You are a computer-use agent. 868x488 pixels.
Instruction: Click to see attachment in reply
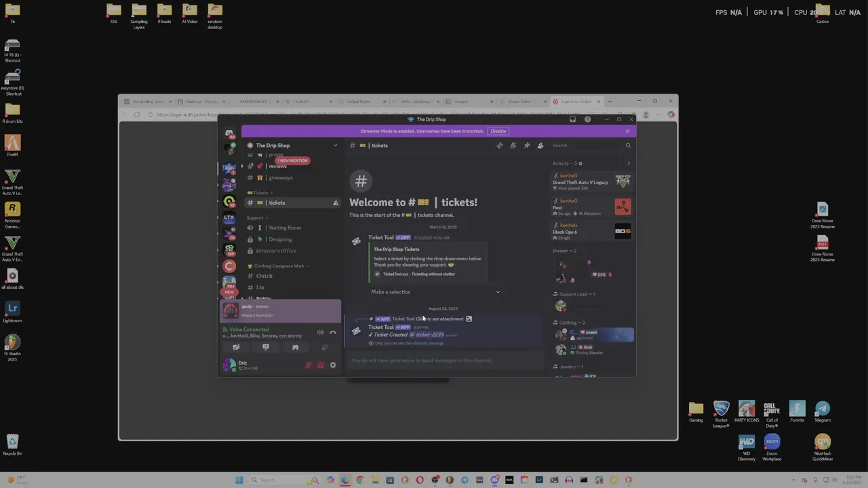click(439, 319)
